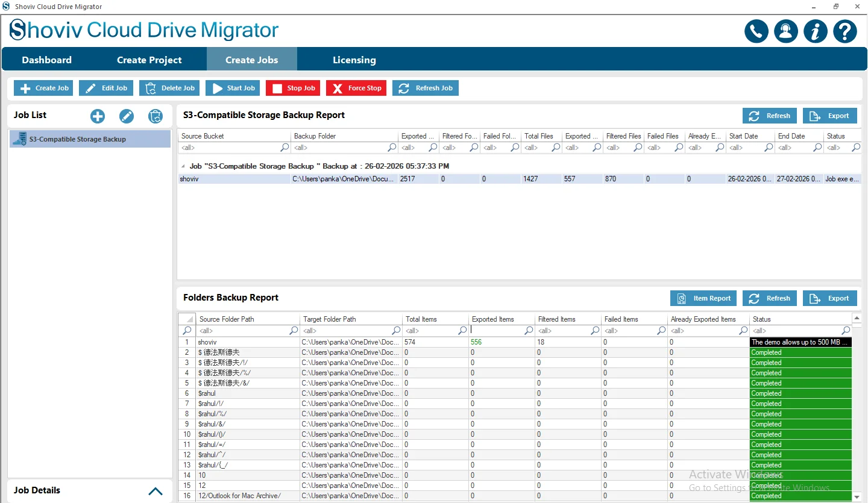This screenshot has height=503, width=868.
Task: Select the $rahul/=/ folder row
Action: click(x=515, y=445)
